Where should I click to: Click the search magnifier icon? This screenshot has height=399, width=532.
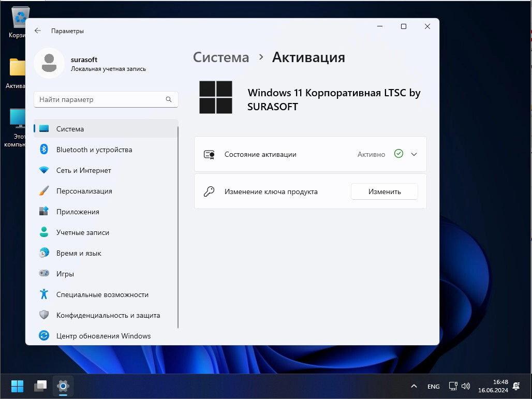(169, 99)
